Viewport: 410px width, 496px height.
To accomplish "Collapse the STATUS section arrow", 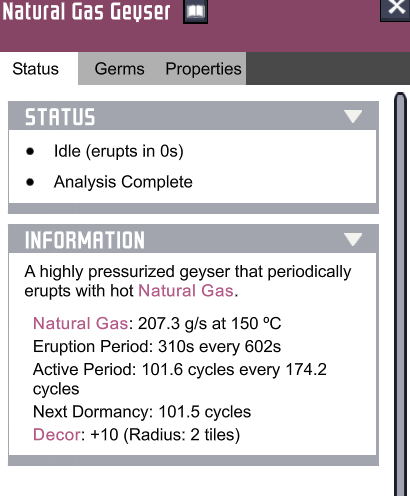I will (x=353, y=116).
